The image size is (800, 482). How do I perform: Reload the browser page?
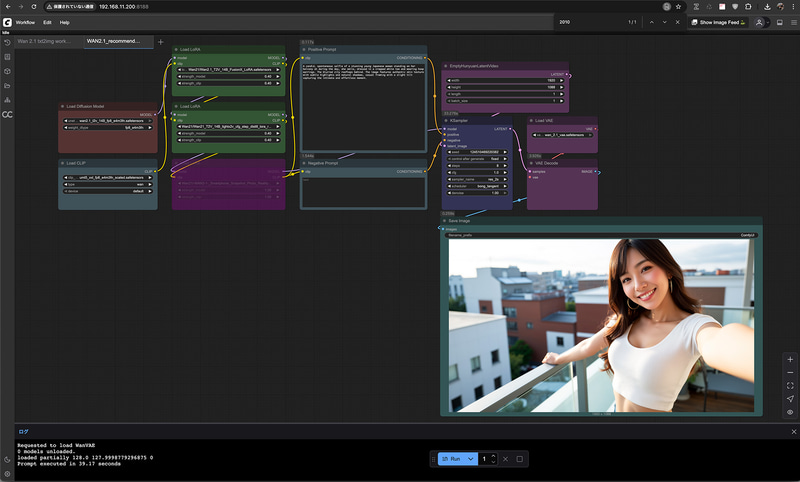coord(34,7)
